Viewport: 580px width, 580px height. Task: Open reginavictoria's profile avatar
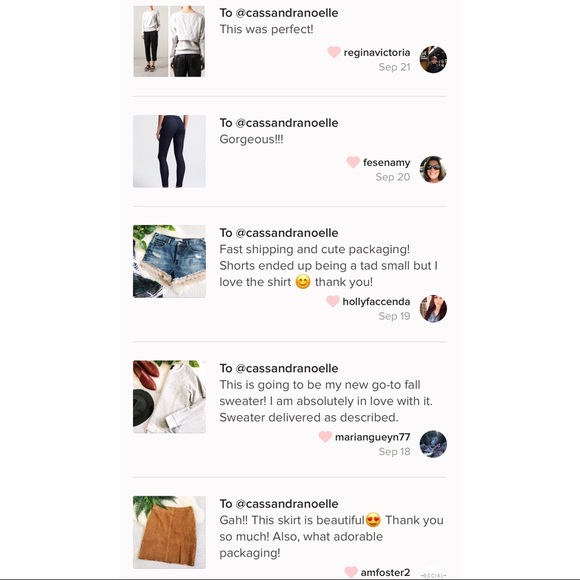[x=433, y=60]
